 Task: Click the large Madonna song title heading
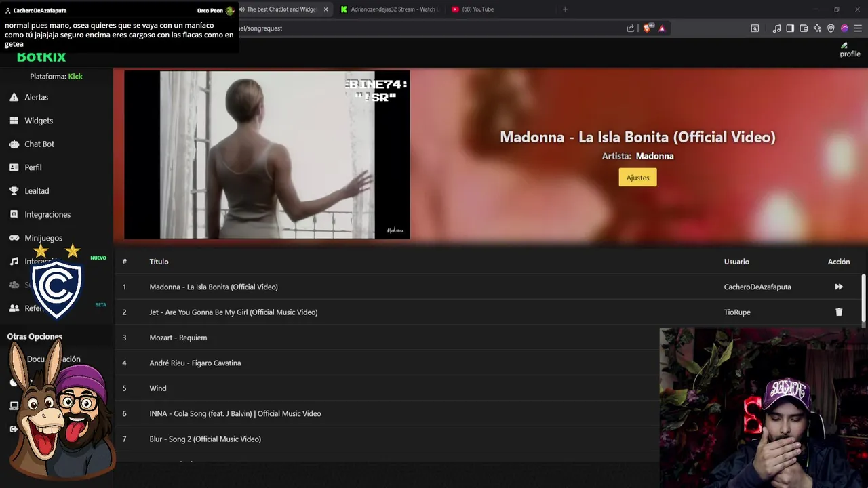pos(637,137)
